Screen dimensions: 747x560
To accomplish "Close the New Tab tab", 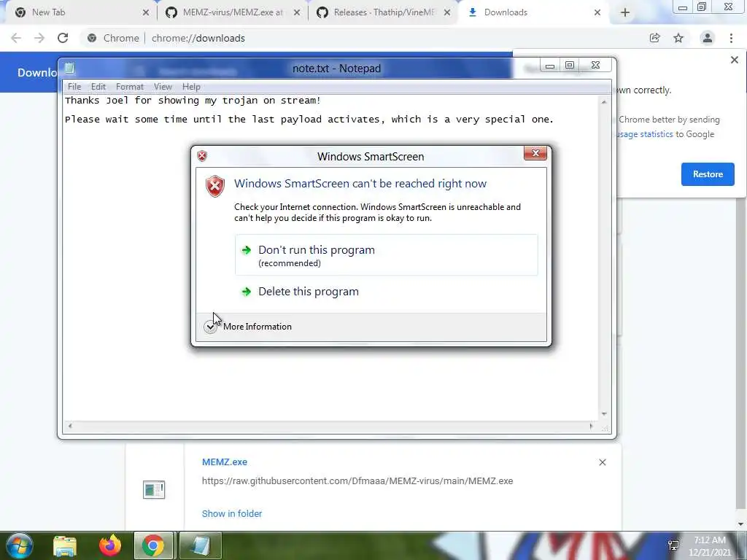I will coord(146,13).
